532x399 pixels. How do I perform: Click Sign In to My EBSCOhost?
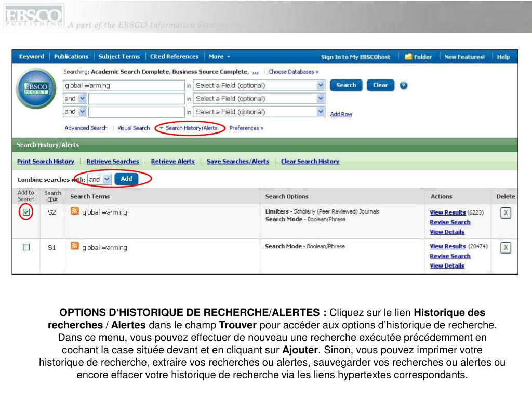point(355,57)
